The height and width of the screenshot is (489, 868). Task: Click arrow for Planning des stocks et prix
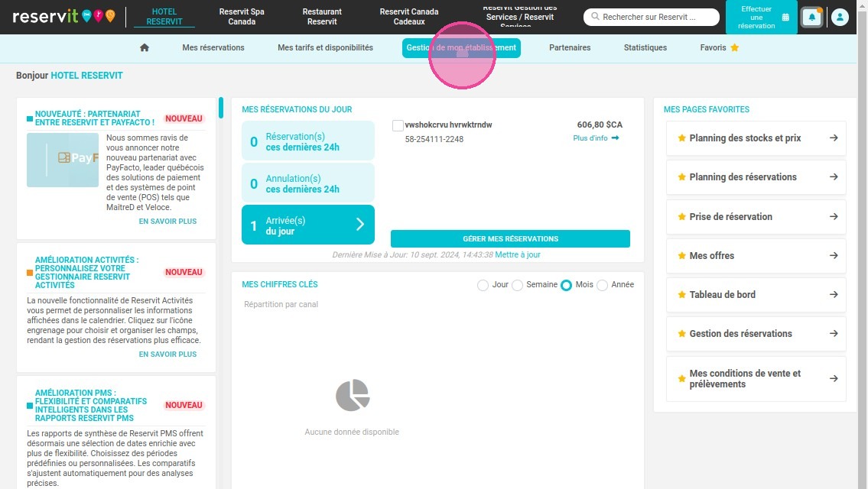click(x=834, y=138)
